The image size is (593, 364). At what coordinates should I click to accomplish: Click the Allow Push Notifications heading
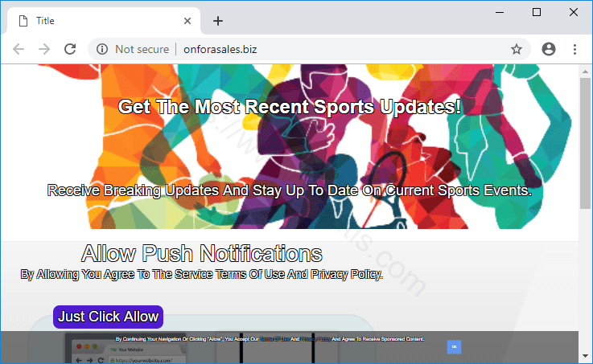202,254
